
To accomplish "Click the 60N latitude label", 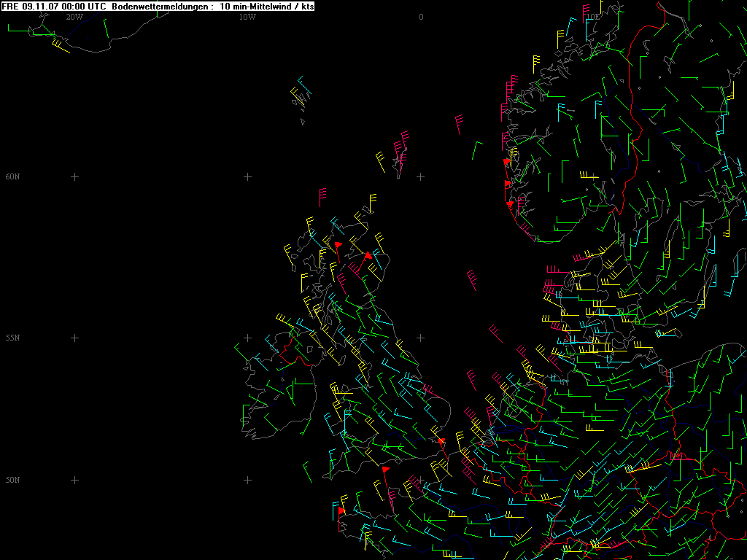I will [12, 176].
